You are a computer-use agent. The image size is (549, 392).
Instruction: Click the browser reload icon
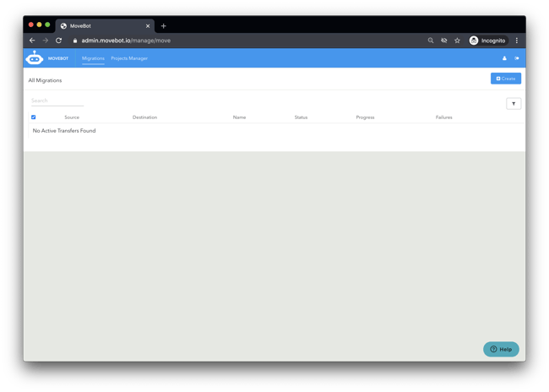pos(58,41)
